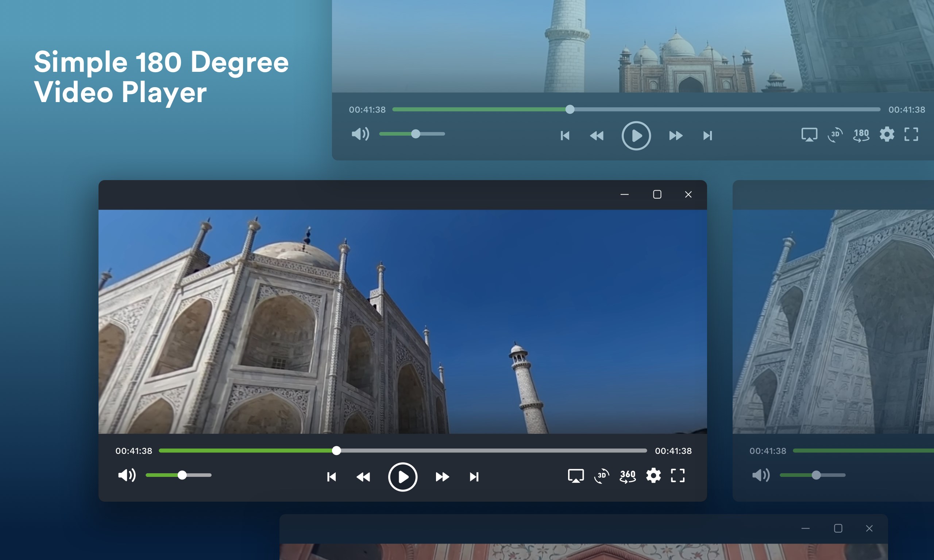Enter fullscreen in the main player
The image size is (934, 560).
tap(678, 475)
